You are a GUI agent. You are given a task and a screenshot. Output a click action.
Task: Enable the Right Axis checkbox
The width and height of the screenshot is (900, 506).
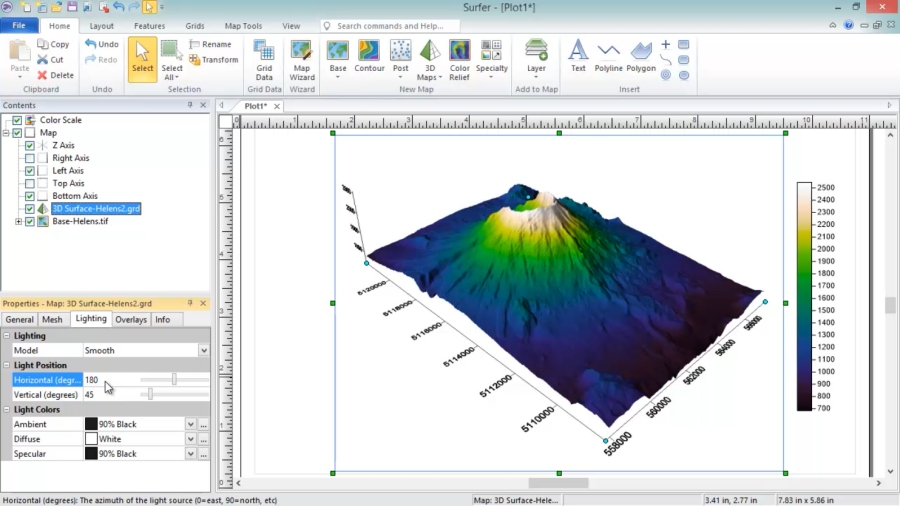coord(30,158)
